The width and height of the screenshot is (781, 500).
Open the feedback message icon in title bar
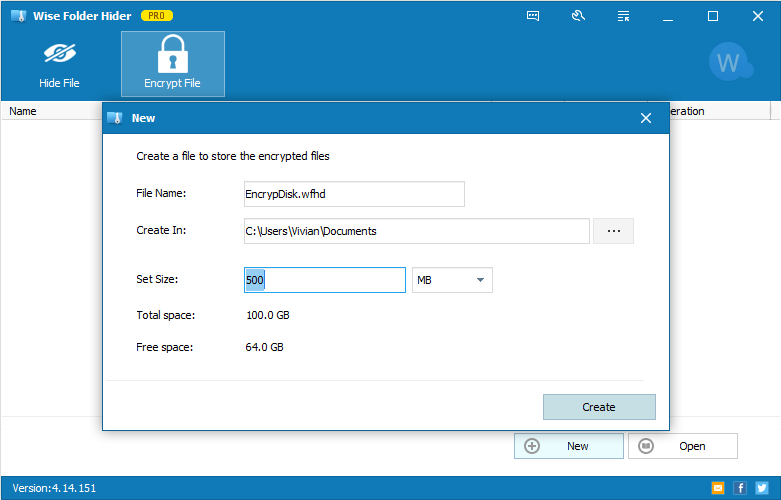[533, 16]
